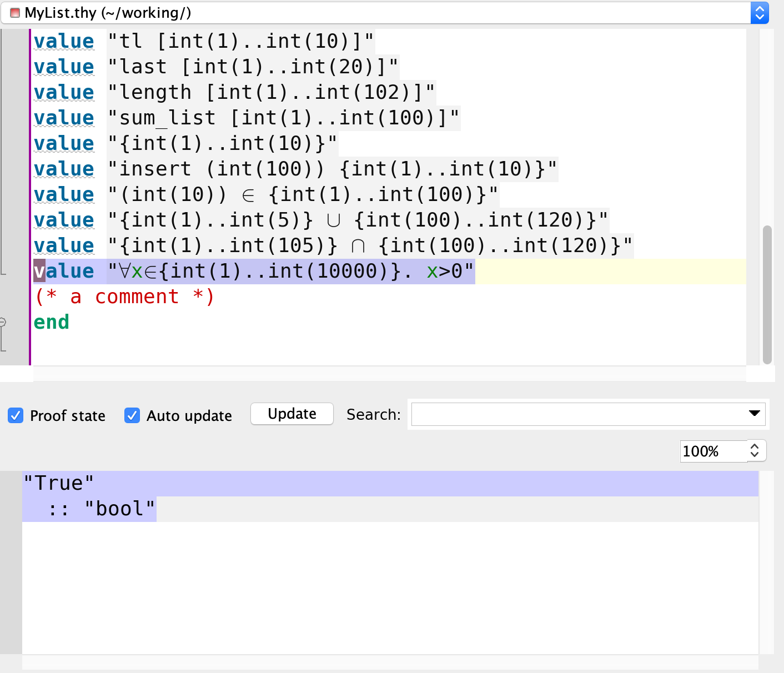Click the editor vertical scrollbar thumb
Viewport: 784px width, 673px height.
(767, 294)
